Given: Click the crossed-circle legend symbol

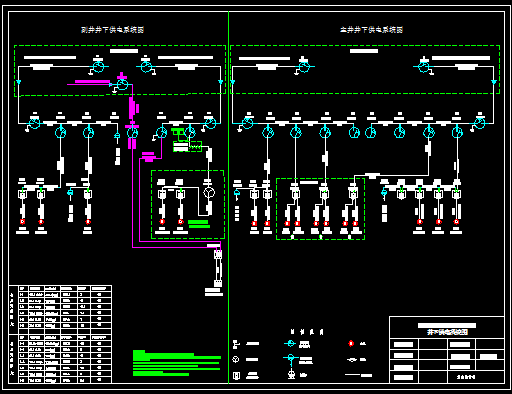Looking at the screenshot, I should coord(236,359).
